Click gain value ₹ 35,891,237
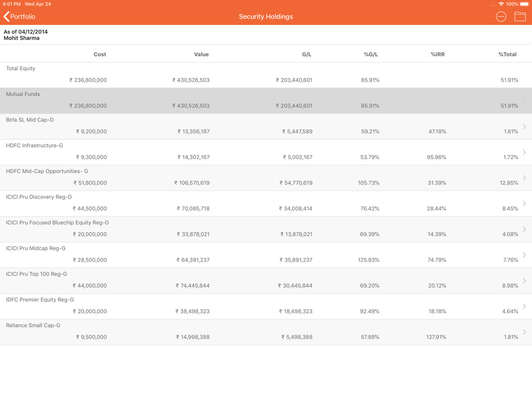This screenshot has height=399, width=532. [x=296, y=260]
